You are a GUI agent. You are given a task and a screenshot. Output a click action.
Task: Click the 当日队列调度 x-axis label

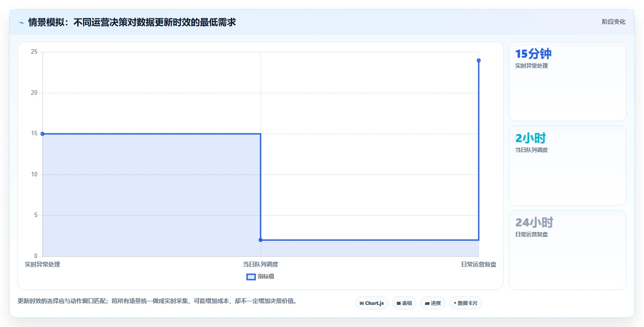tap(261, 264)
